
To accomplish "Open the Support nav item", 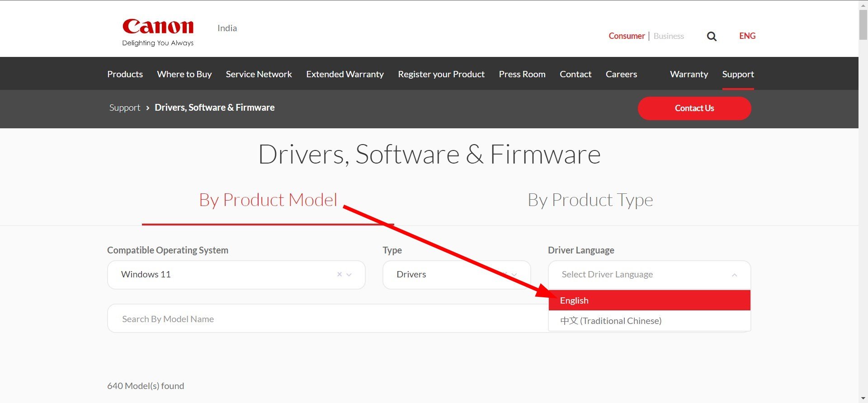I will click(x=738, y=74).
